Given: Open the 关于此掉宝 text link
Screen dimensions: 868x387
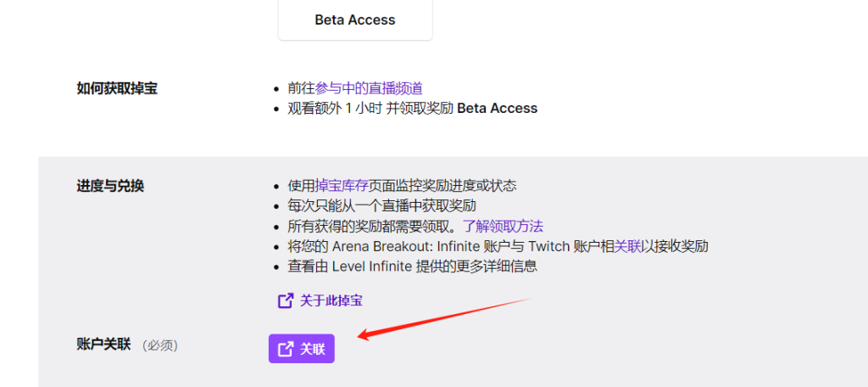Looking at the screenshot, I should (331, 301).
